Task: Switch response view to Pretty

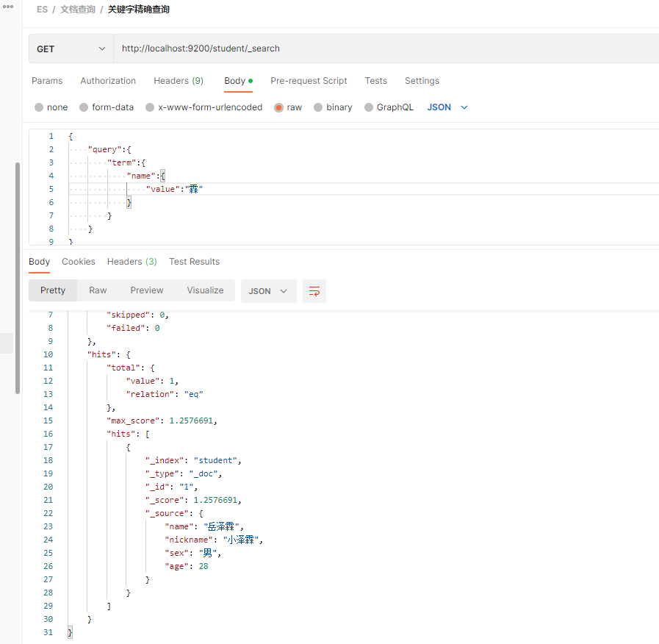Action: click(53, 290)
